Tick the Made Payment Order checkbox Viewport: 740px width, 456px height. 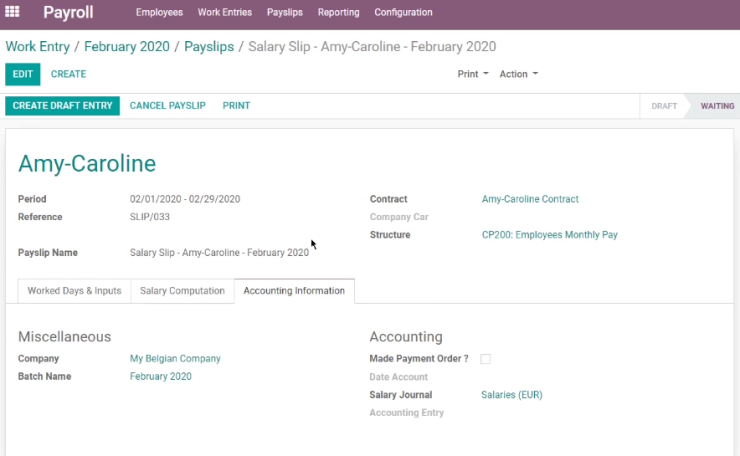tap(485, 359)
